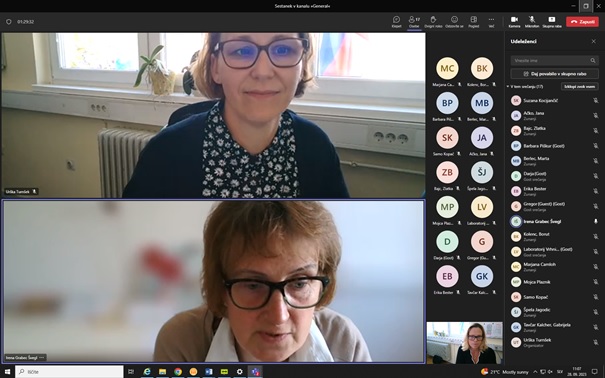Click the taskbar search box
Image resolution: width=605 pixels, height=378 pixels.
[x=69, y=372]
